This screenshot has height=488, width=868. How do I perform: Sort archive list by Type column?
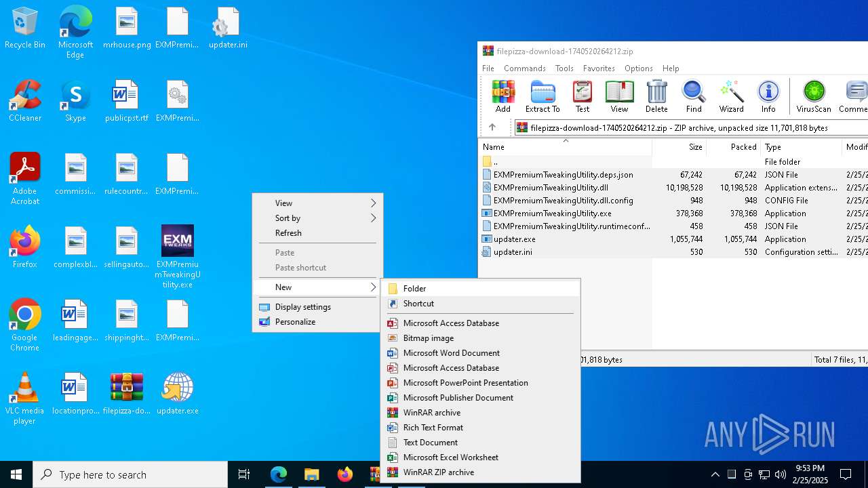pos(802,147)
